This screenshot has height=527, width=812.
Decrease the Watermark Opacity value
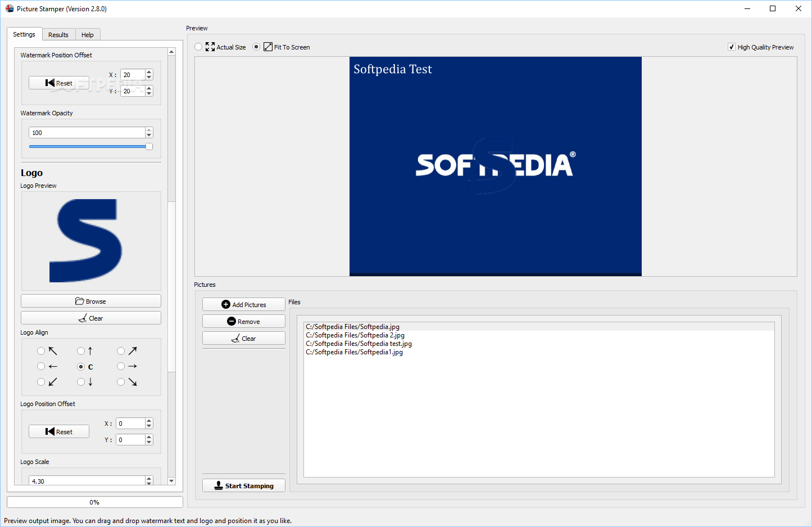tap(149, 136)
